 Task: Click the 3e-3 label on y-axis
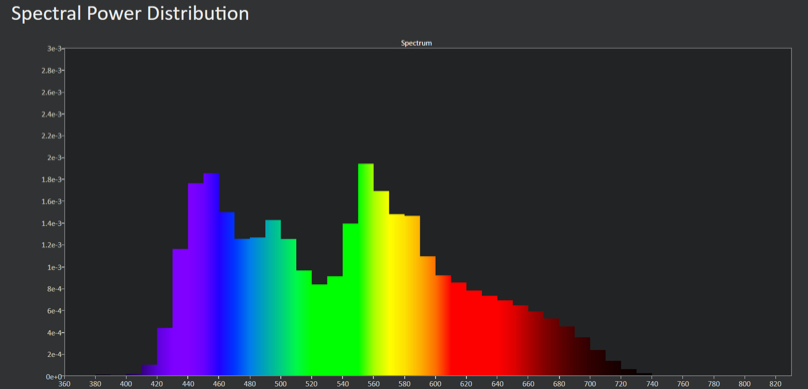(54, 48)
